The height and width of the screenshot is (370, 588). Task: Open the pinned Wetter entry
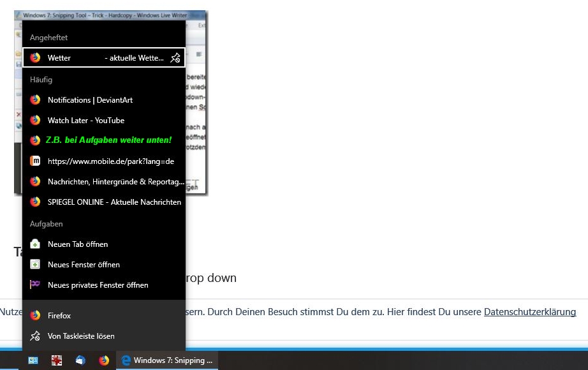[x=104, y=58]
